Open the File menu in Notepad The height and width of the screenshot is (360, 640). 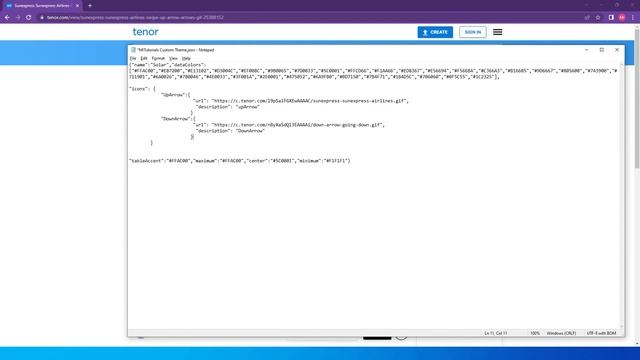click(133, 58)
